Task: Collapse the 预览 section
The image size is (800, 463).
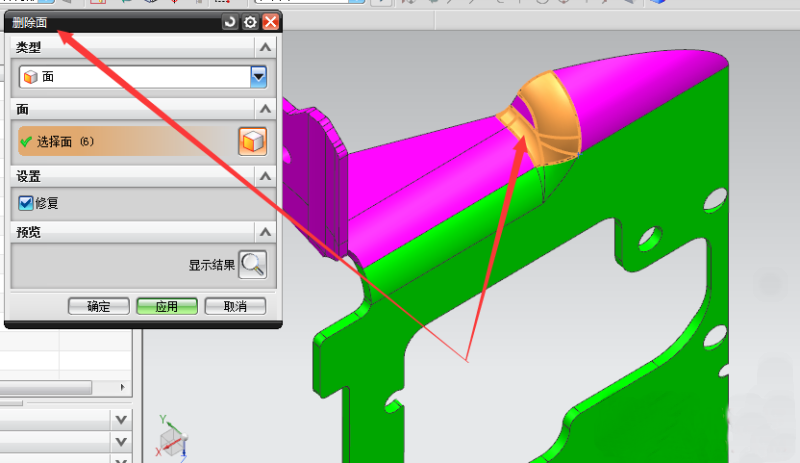Action: (264, 232)
